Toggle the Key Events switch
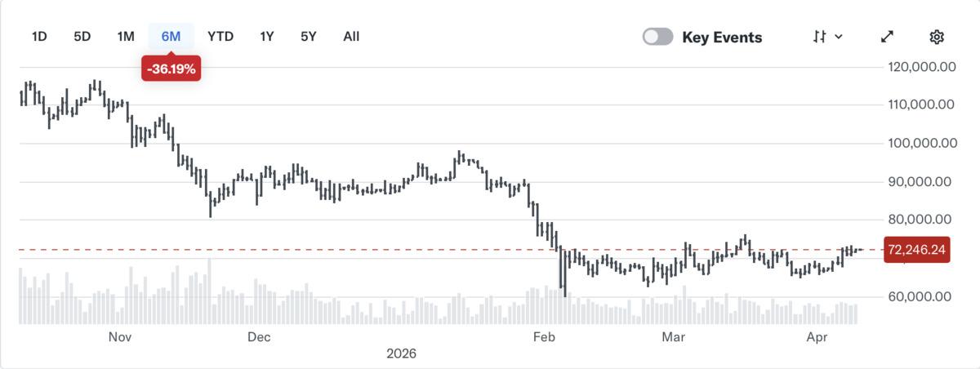This screenshot has height=369, width=980. pos(657,37)
